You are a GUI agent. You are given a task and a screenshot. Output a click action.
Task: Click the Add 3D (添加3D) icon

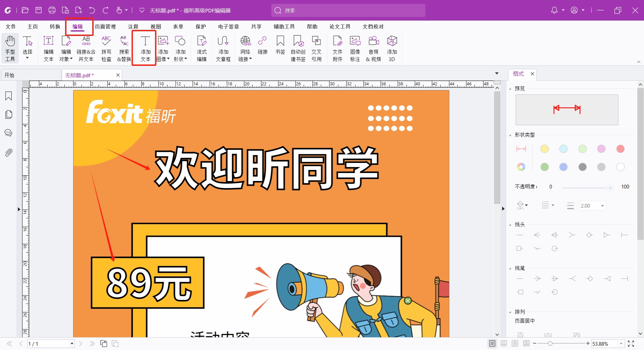point(392,48)
